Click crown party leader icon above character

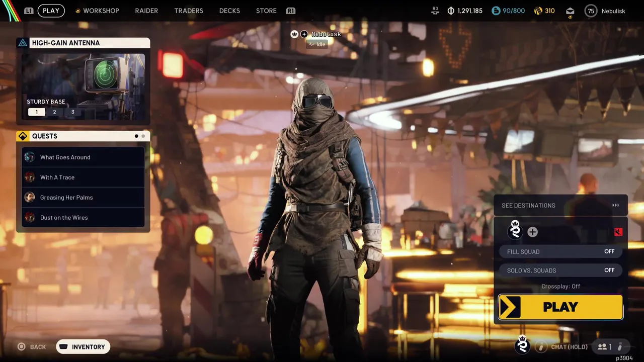click(x=295, y=34)
